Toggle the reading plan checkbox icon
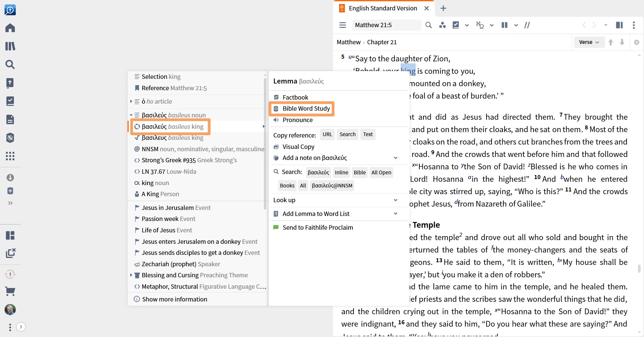The image size is (644, 337). tap(456, 25)
